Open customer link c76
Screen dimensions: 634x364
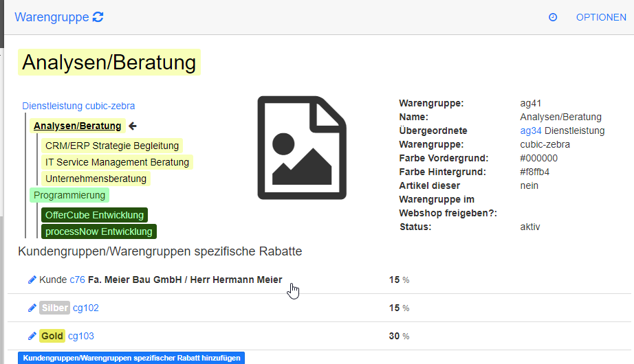[x=77, y=280]
